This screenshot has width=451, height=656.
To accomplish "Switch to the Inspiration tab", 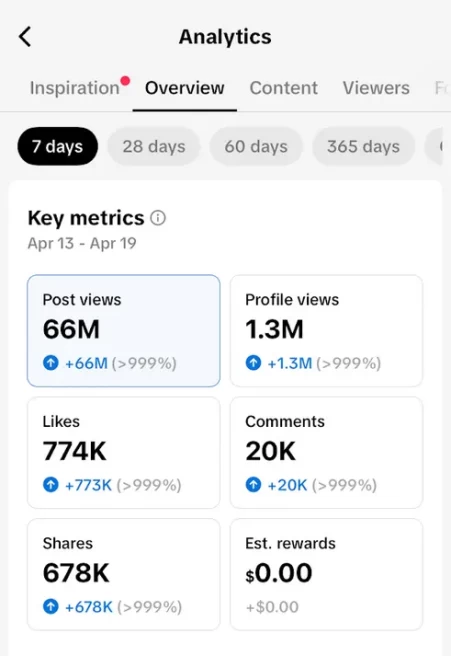I will click(x=75, y=88).
